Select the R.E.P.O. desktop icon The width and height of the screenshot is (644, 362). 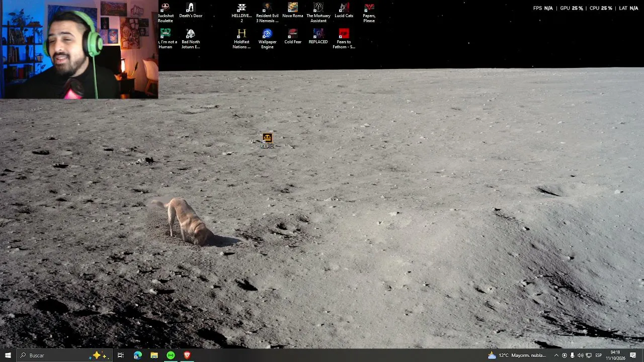point(267,141)
